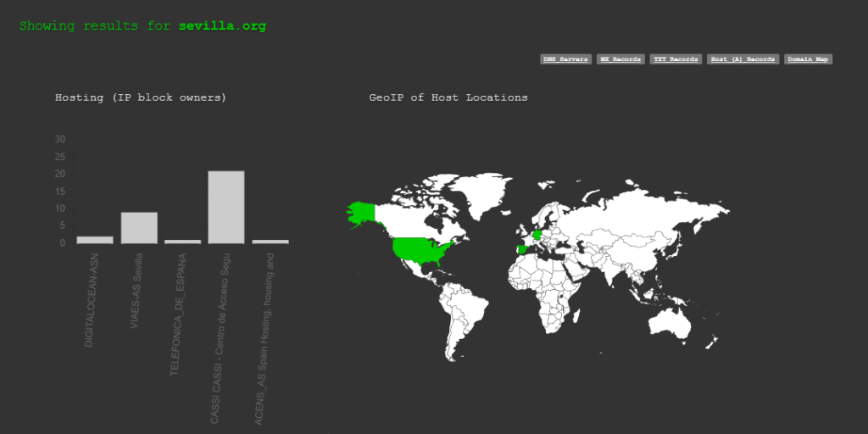Screen dimensions: 868x434
Task: Open the DNS Servers section
Action: click(x=565, y=59)
